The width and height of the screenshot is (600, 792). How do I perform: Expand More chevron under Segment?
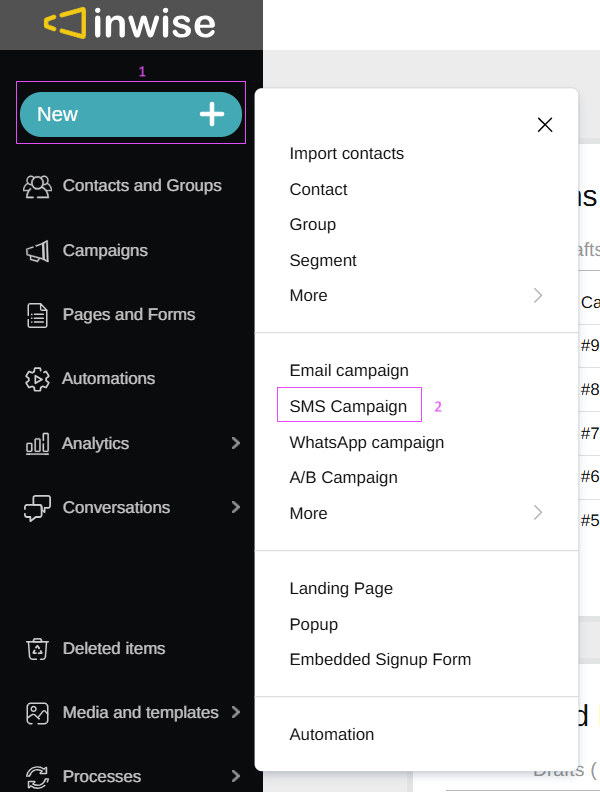pyautogui.click(x=538, y=295)
